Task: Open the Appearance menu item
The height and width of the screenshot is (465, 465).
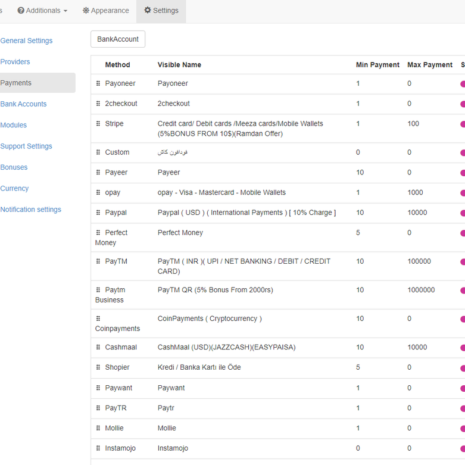Action: [x=106, y=11]
